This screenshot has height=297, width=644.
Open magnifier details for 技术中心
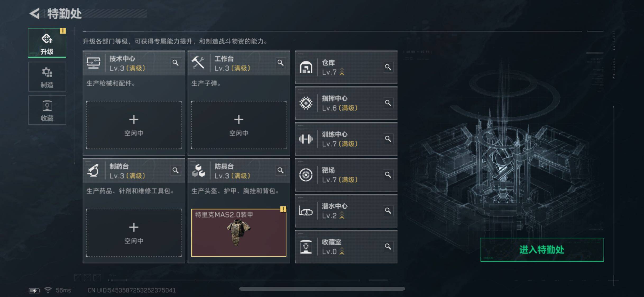pos(176,63)
